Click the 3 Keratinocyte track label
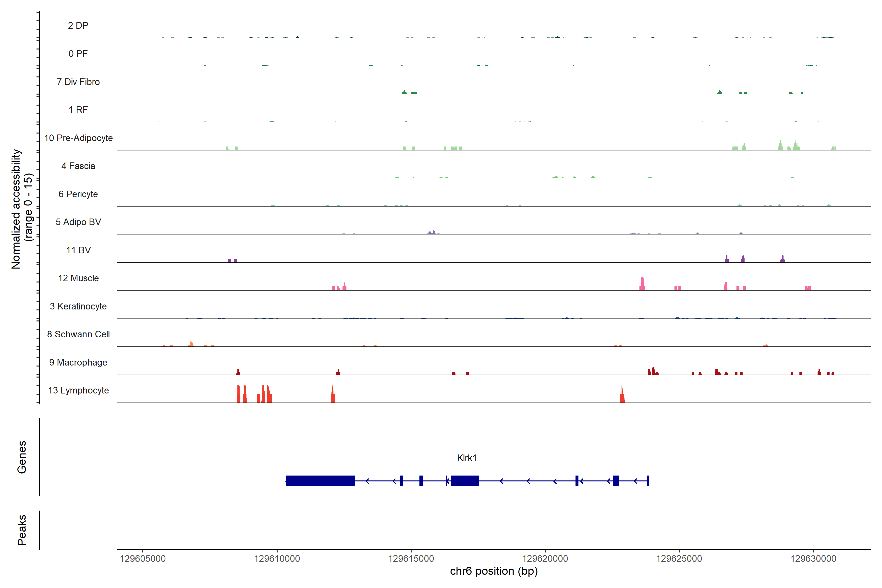Viewport: 882px width, 588px height. point(78,306)
